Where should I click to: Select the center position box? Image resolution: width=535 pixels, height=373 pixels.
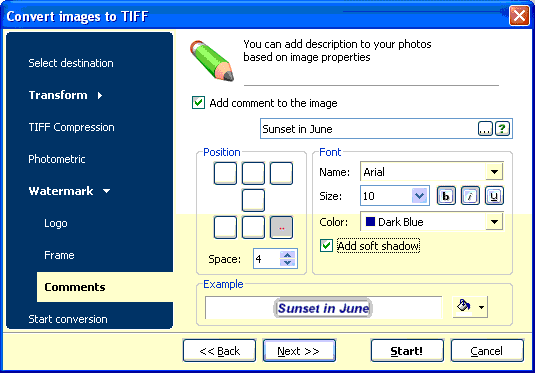[253, 200]
